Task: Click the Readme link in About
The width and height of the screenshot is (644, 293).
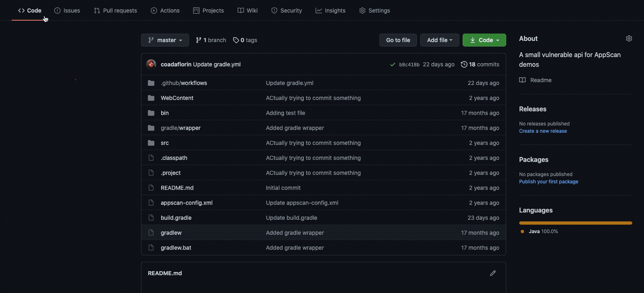Action: point(541,80)
